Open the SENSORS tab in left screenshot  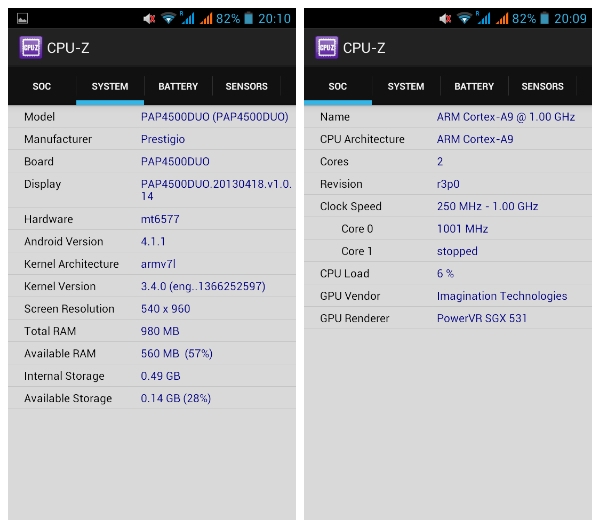click(x=246, y=86)
